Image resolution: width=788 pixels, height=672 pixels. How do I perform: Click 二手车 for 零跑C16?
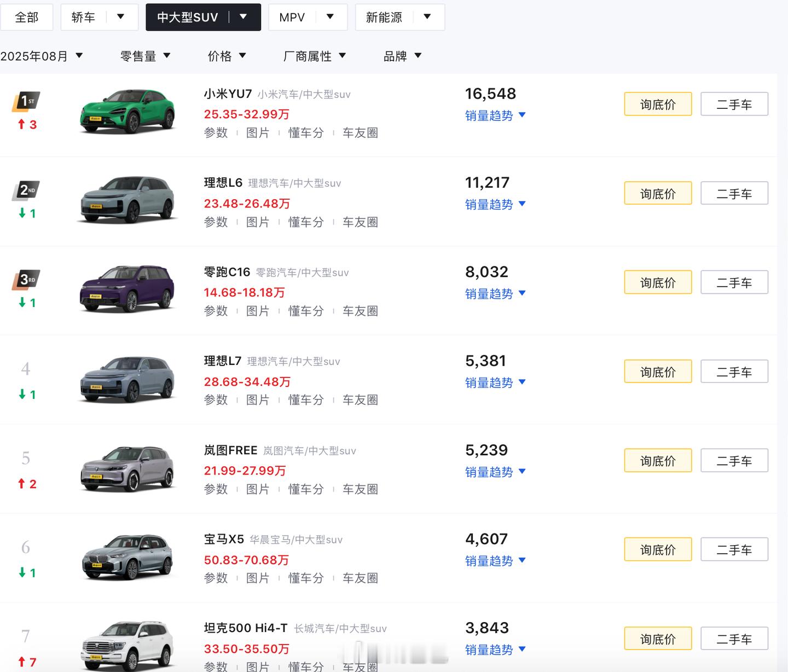(734, 282)
